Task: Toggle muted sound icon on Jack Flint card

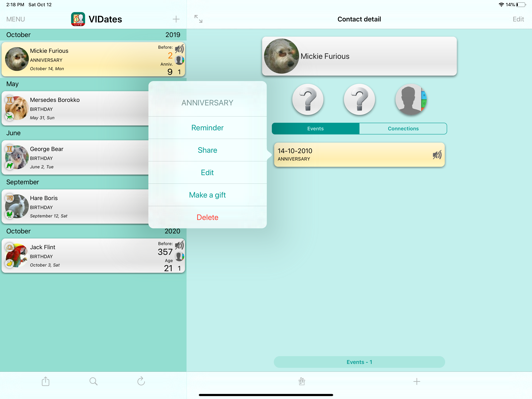Action: [179, 245]
